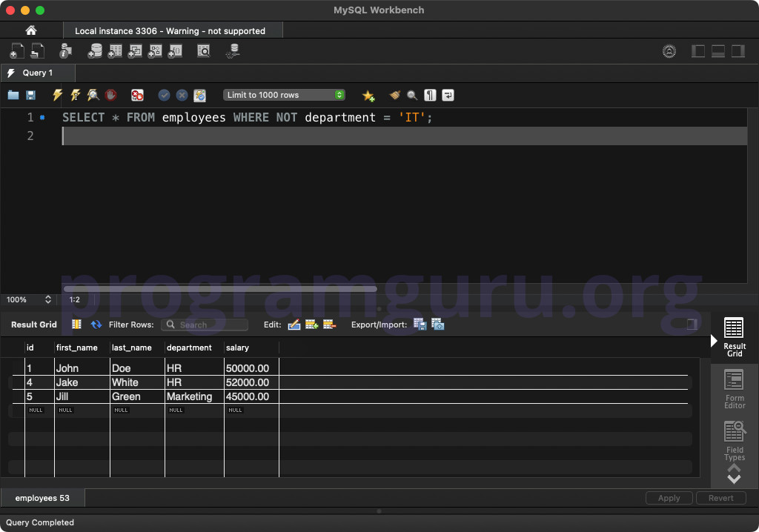The height and width of the screenshot is (532, 759).
Task: Run Explain plan magnifier lightning icon
Action: tap(93, 95)
